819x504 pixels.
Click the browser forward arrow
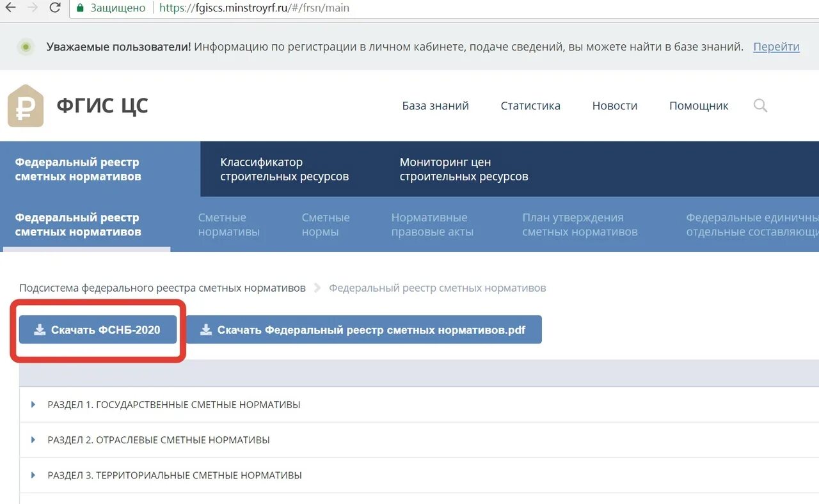coord(33,8)
